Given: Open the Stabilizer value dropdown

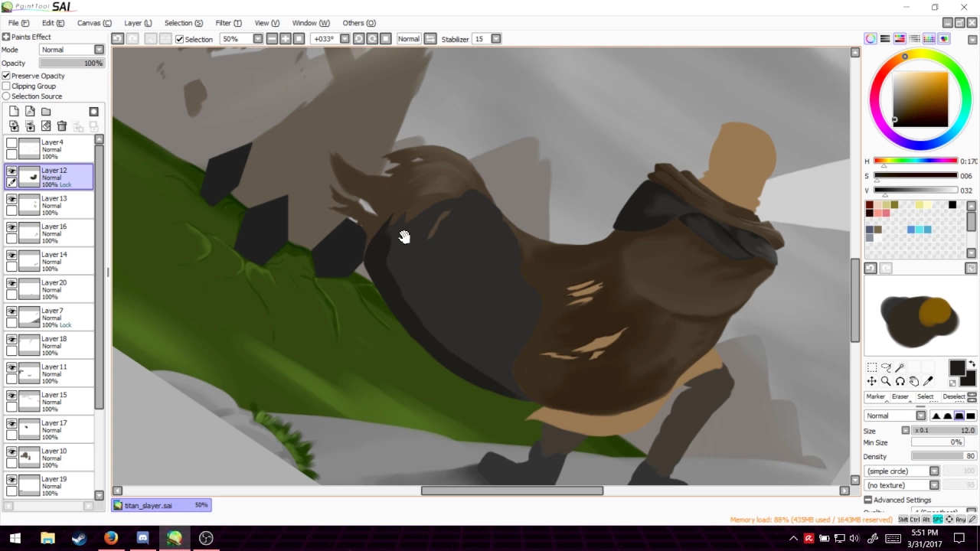Looking at the screenshot, I should [x=496, y=39].
